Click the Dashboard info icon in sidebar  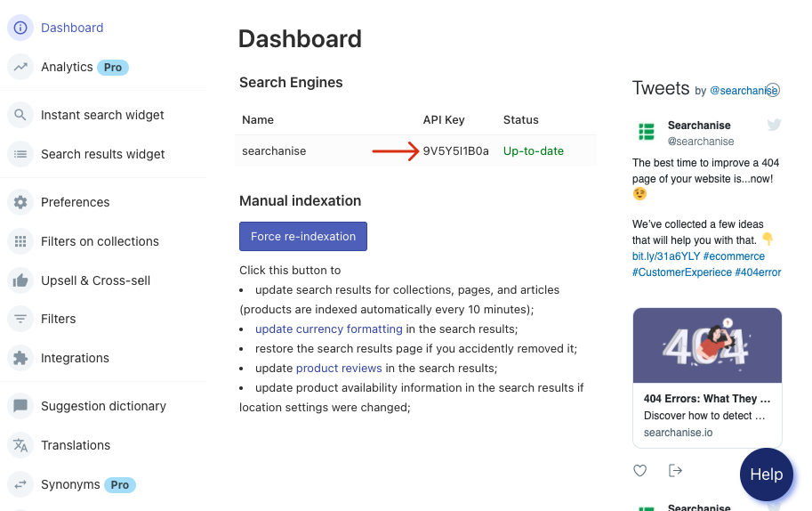[20, 28]
